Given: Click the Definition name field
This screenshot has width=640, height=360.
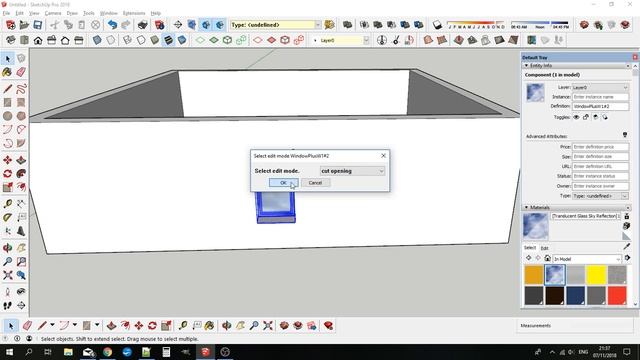Looking at the screenshot, I should point(600,106).
